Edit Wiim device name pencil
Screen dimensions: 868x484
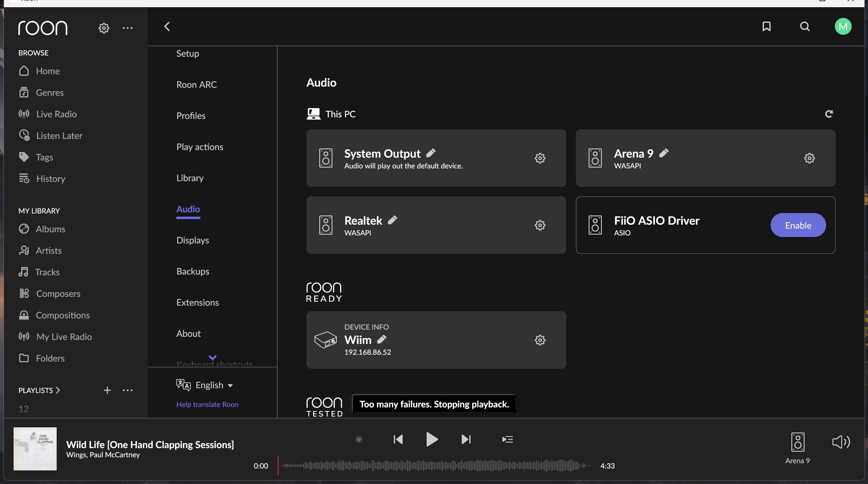point(382,340)
